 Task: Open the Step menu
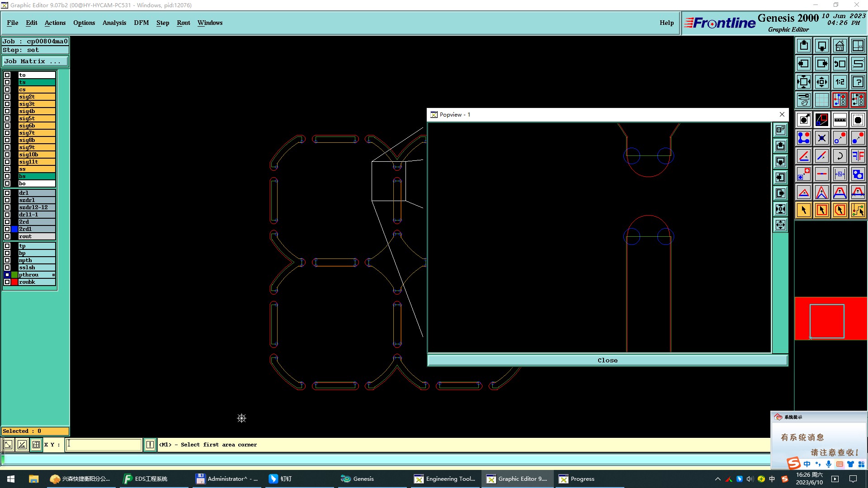pyautogui.click(x=163, y=23)
